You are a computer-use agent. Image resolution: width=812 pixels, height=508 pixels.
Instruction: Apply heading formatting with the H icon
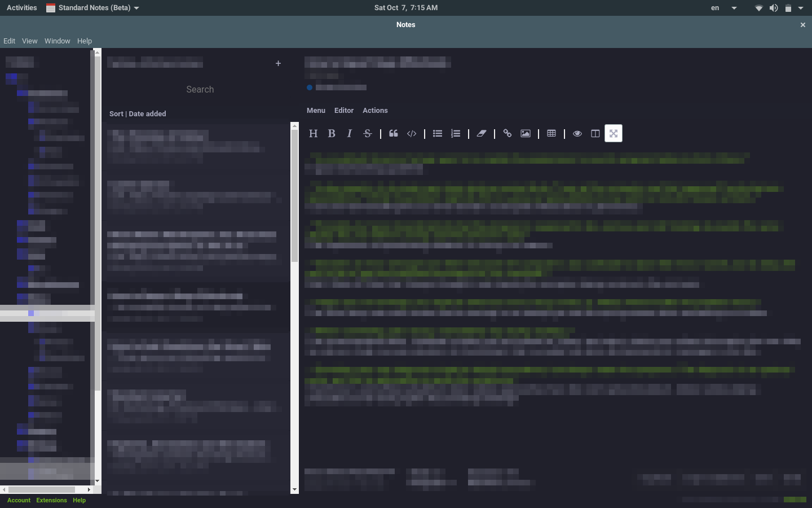point(314,134)
